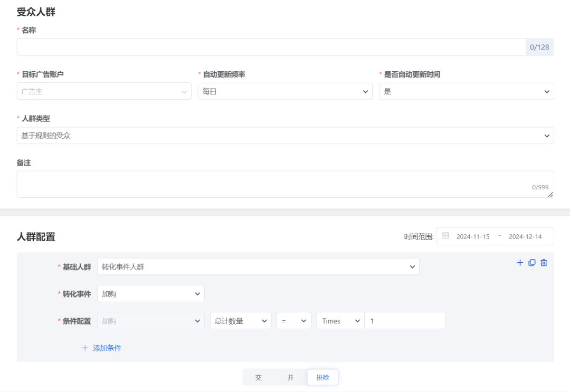Open the 自动更新频率 dropdown showing 每日
This screenshot has height=392, width=570.
285,91
